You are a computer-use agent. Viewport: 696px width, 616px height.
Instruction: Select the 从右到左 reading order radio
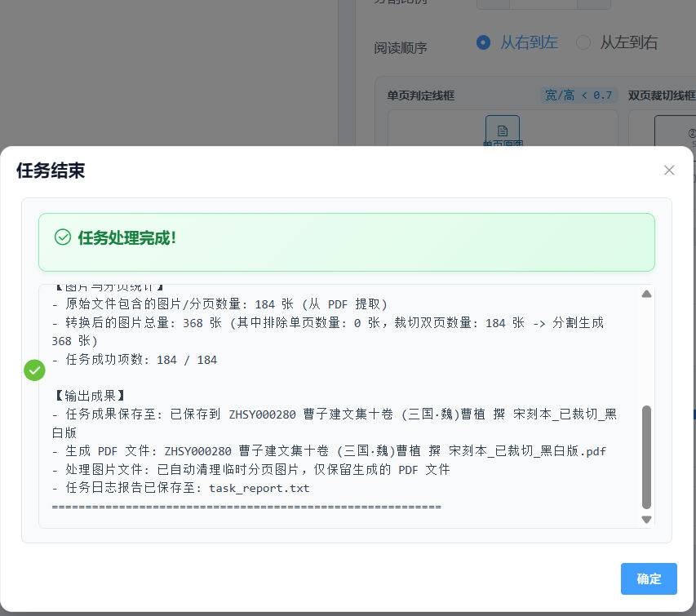coord(483,42)
